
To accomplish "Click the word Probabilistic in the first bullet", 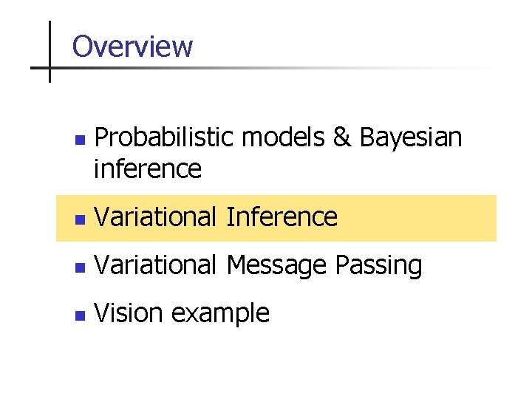I will [164, 137].
